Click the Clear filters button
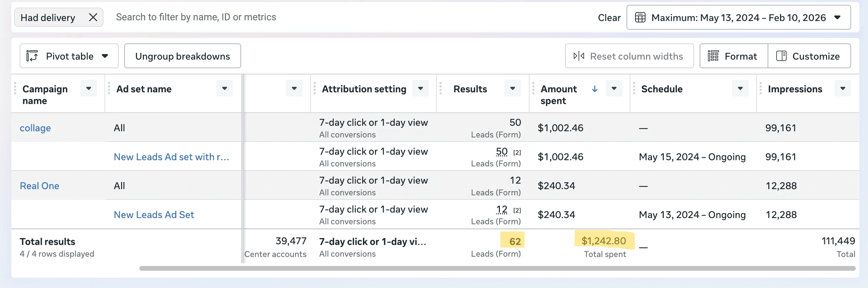The width and height of the screenshot is (868, 288). pyautogui.click(x=609, y=18)
